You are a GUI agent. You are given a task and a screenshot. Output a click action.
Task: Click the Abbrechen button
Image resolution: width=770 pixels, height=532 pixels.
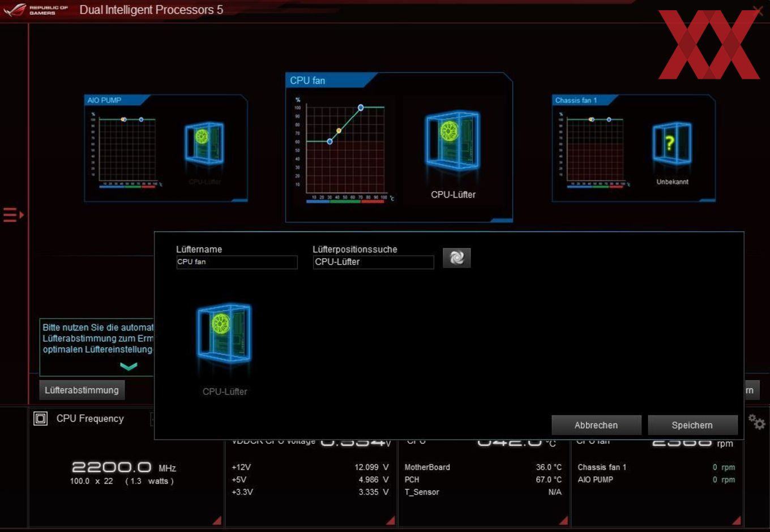click(596, 425)
